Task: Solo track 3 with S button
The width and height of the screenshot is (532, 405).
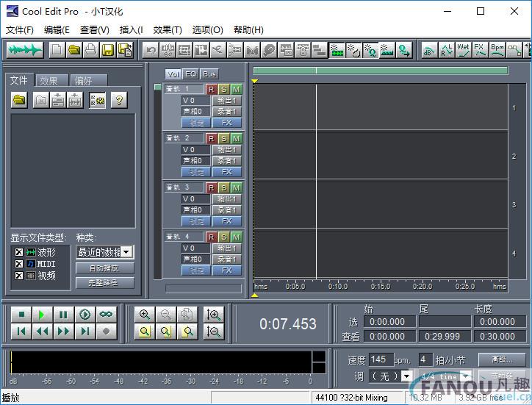Action: 223,187
